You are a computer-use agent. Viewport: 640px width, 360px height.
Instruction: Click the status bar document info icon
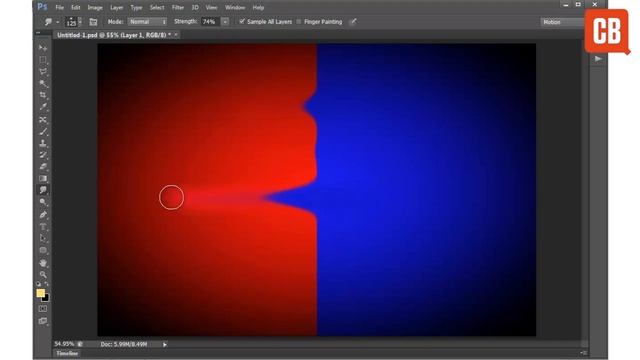pyautogui.click(x=80, y=344)
